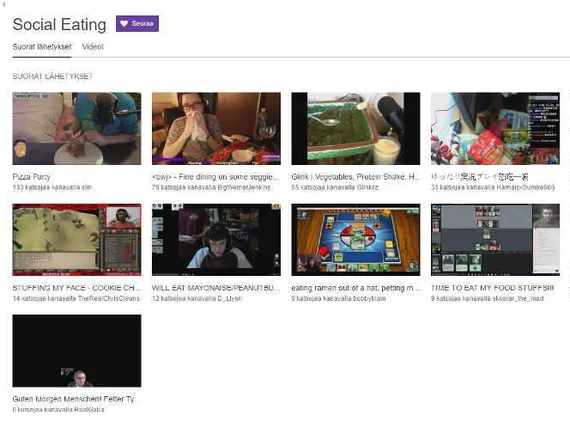
Task: Select the Suorat lähetykset tab
Action: (x=42, y=47)
